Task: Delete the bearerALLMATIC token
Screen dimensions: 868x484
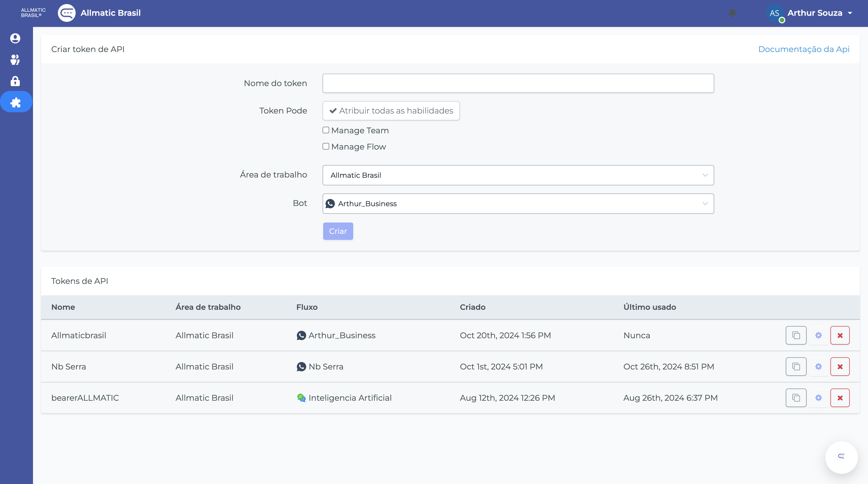Action: pyautogui.click(x=840, y=398)
